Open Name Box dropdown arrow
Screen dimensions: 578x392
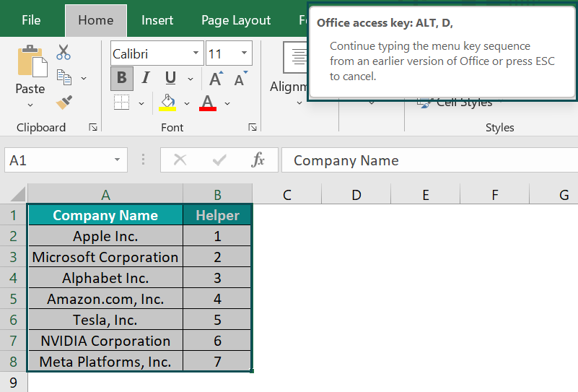pos(117,160)
